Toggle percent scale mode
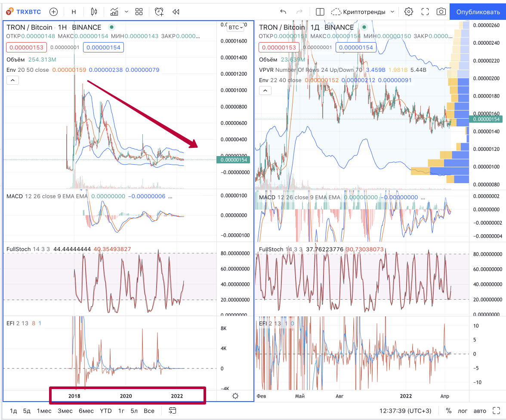Image resolution: width=506 pixels, height=420 pixels. (x=448, y=411)
